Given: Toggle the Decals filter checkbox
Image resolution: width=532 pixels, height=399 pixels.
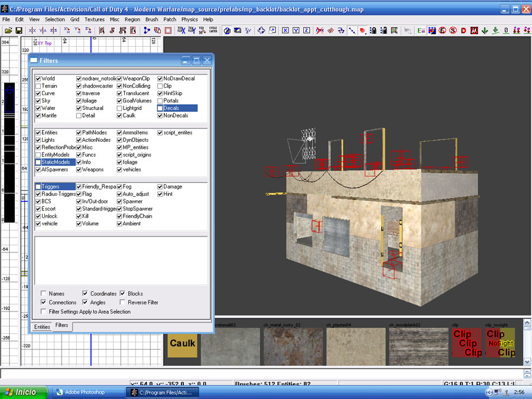Looking at the screenshot, I should click(x=160, y=108).
